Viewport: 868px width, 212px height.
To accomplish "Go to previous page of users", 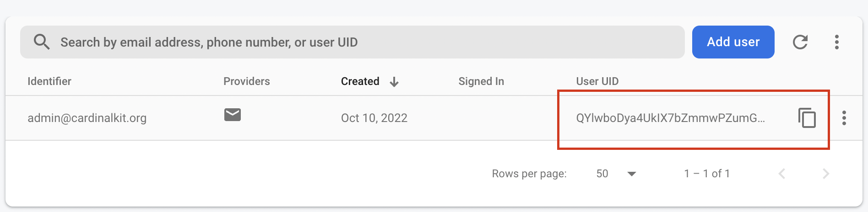I will click(782, 174).
